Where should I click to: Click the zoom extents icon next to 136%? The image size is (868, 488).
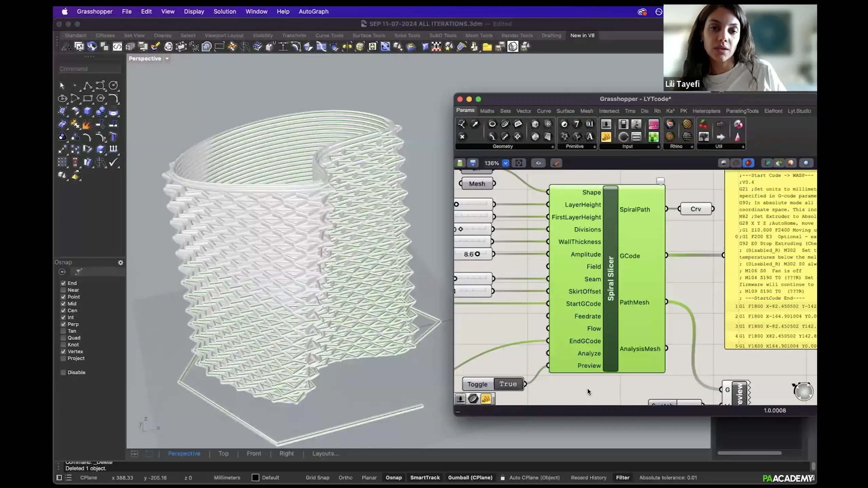[519, 163]
